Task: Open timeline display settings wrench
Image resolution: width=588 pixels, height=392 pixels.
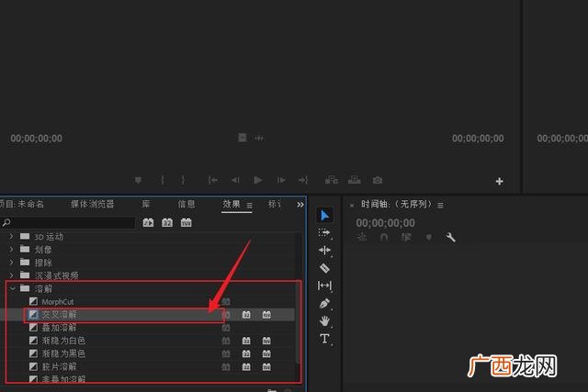Action: pos(450,237)
